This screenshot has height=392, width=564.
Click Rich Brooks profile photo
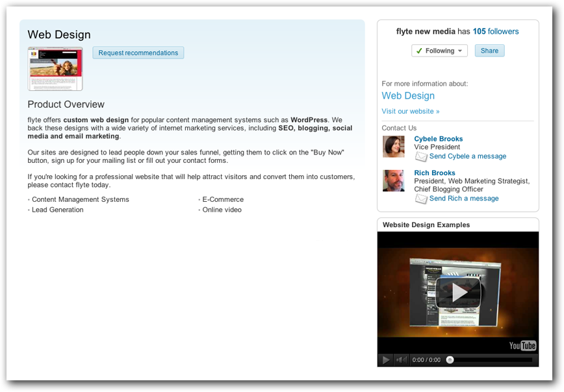click(x=394, y=180)
